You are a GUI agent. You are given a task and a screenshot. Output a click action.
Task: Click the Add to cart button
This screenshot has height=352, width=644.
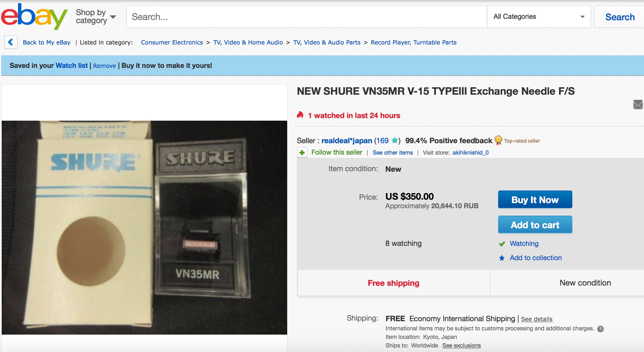point(535,225)
